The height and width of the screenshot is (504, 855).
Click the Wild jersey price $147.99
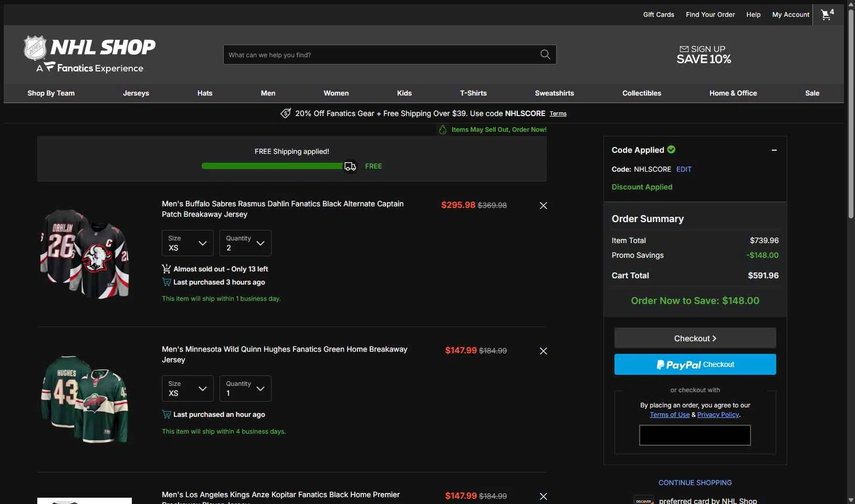[461, 351]
